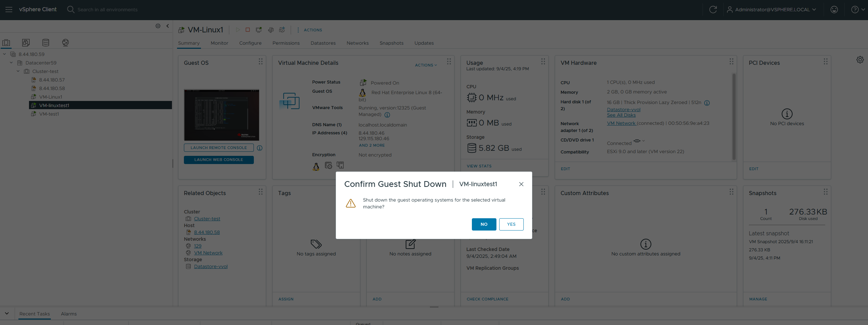Viewport: 868px width, 325px height.
Task: Click the Edit Settings toolbar icon
Action: point(271,30)
